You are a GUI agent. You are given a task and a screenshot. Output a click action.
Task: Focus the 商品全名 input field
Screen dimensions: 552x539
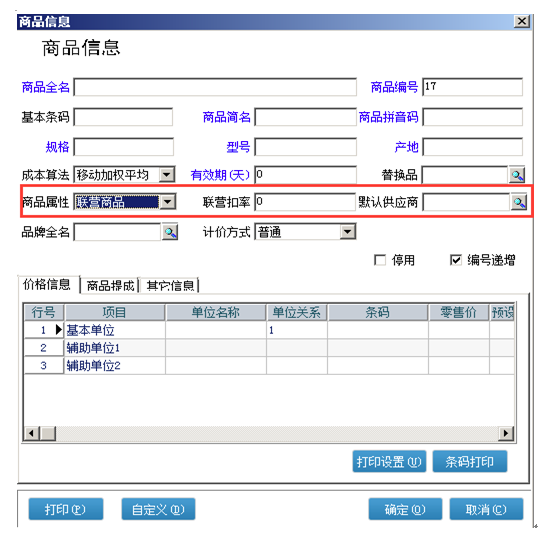(215, 87)
